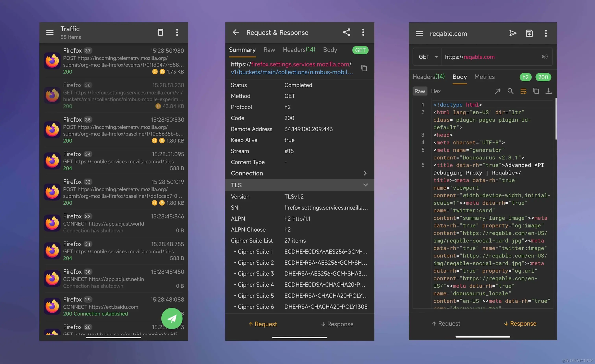
Task: Go back using the left arrow
Action: (x=236, y=32)
